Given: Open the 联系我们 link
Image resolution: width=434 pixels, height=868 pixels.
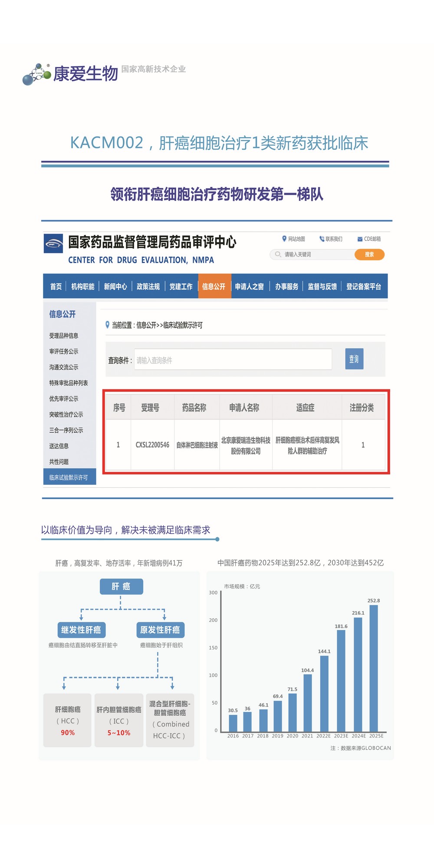Looking at the screenshot, I should tap(334, 239).
